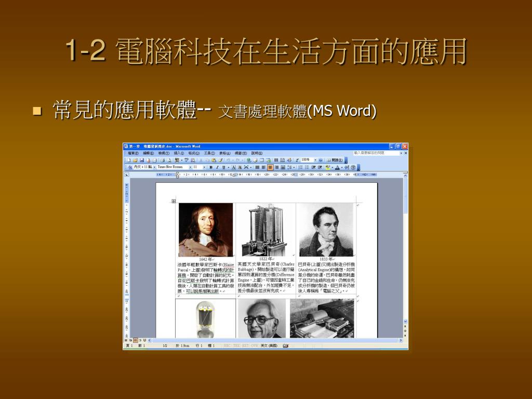Open the 格式(O) Format menu
This screenshot has height=399, width=532.
click(x=194, y=153)
